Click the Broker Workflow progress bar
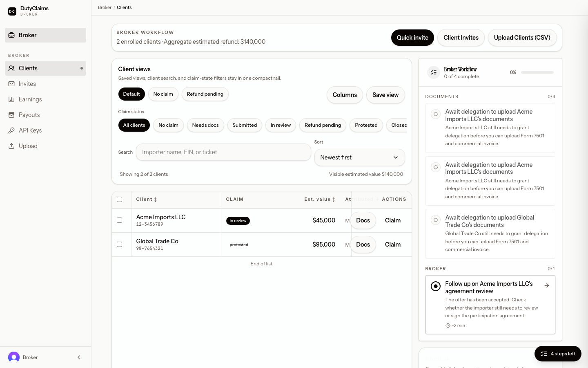Screen dimensions: 588x368 point(537,72)
